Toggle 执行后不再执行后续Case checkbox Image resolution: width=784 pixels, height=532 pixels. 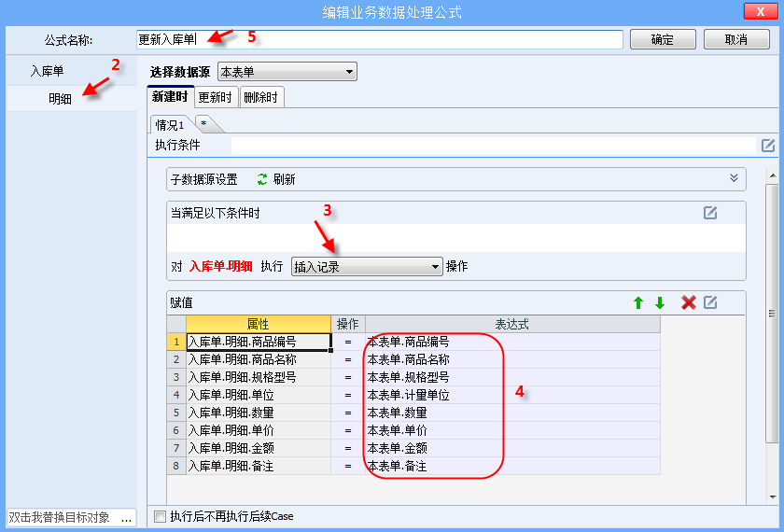160,516
